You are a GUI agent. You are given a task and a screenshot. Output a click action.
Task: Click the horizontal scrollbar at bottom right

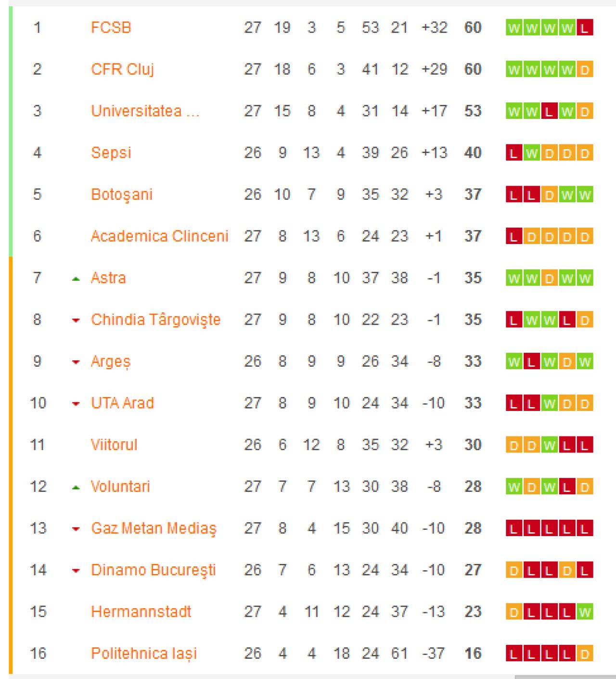(x=565, y=677)
